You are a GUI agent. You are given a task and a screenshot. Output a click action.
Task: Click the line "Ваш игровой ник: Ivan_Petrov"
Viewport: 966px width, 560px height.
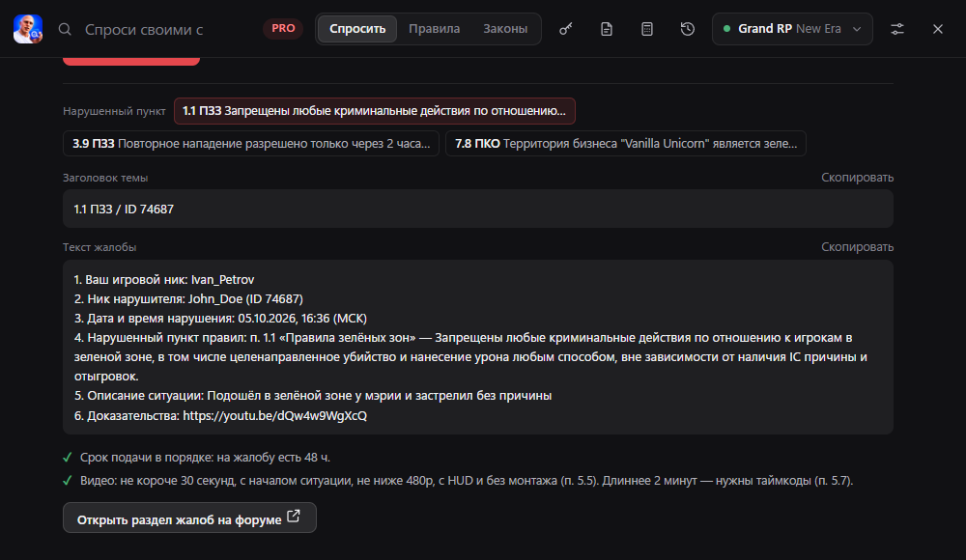pos(164,280)
